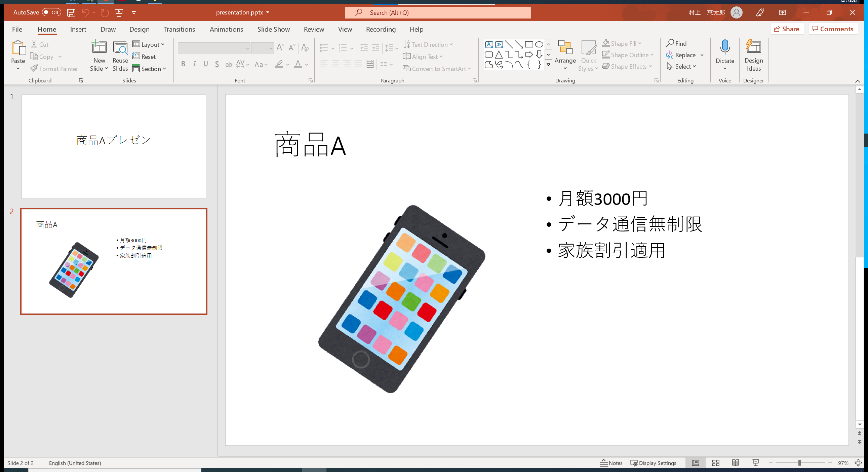Switch to Slide Sorter view icon
868x472 pixels.
coord(715,463)
